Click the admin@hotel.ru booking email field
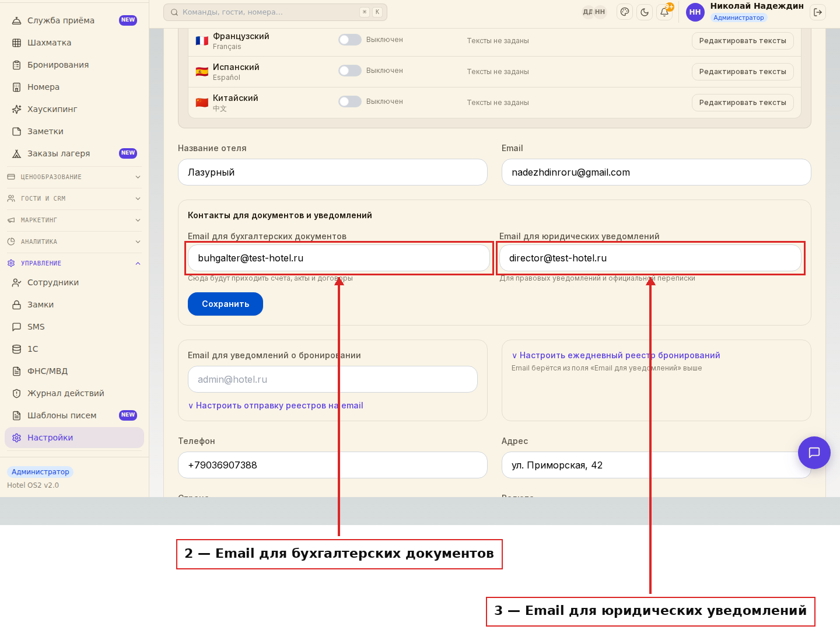This screenshot has width=840, height=640. click(332, 379)
